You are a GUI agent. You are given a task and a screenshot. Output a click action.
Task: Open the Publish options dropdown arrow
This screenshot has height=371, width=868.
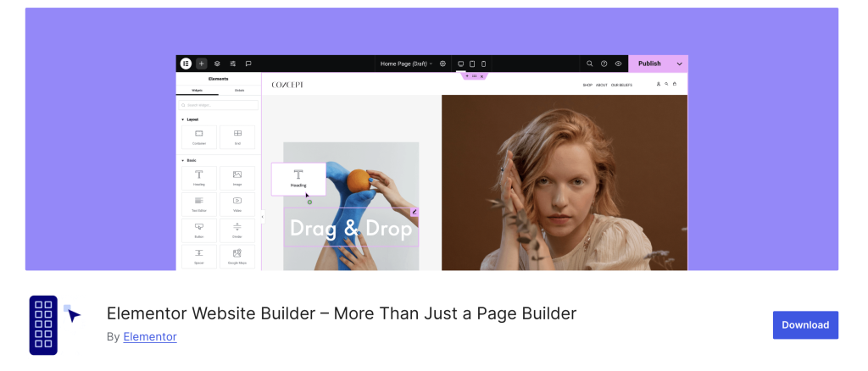[x=680, y=64]
